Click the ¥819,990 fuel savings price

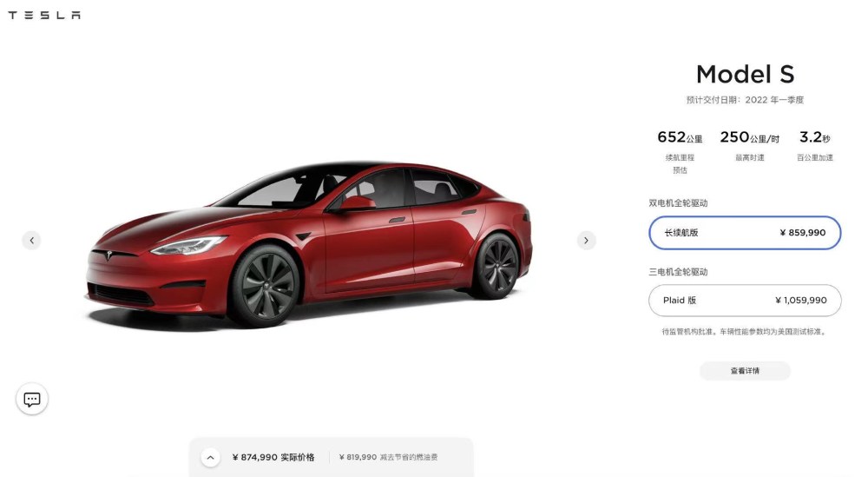click(x=358, y=458)
